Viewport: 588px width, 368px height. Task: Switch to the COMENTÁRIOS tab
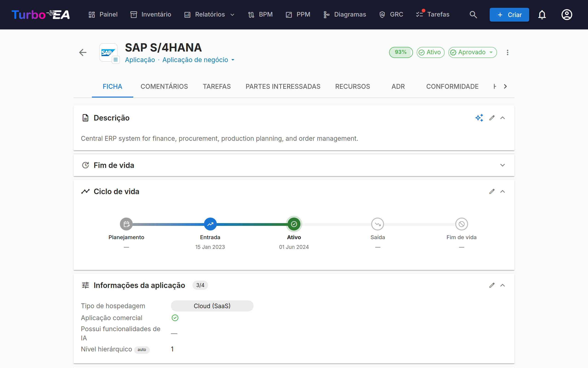164,86
